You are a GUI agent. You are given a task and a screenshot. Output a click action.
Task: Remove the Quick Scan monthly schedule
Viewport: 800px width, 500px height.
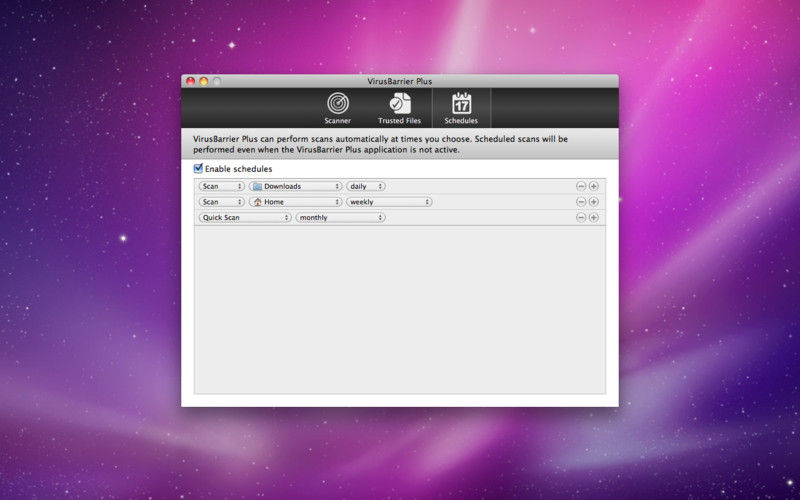coord(581,217)
